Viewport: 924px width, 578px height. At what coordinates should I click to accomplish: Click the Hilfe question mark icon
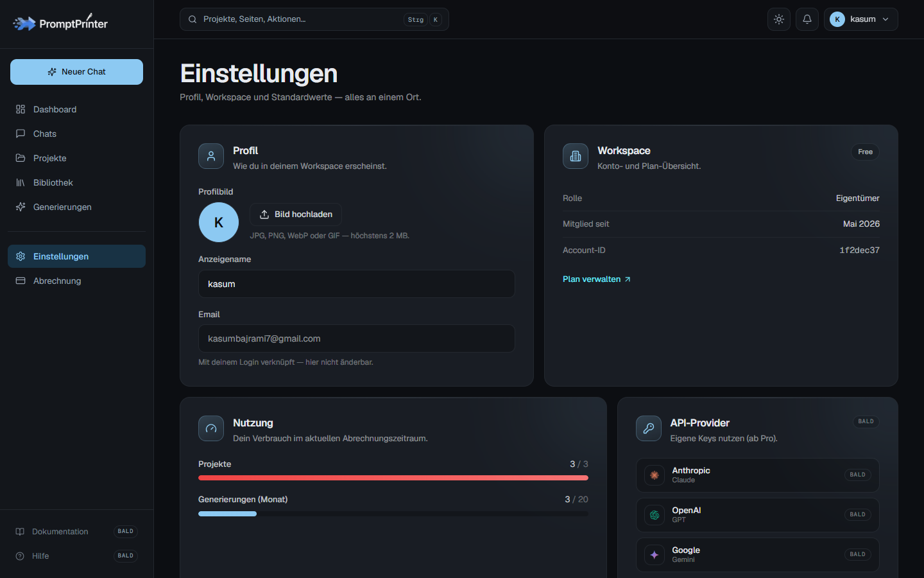click(x=20, y=556)
